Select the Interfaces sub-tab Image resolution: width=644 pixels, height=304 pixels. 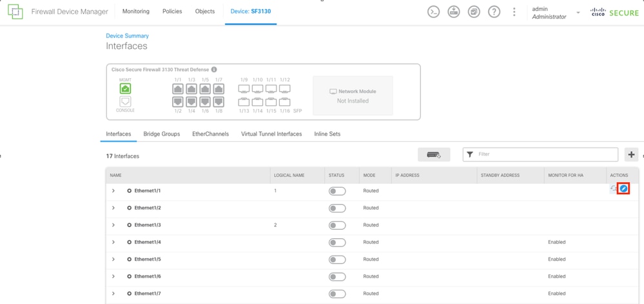[118, 134]
